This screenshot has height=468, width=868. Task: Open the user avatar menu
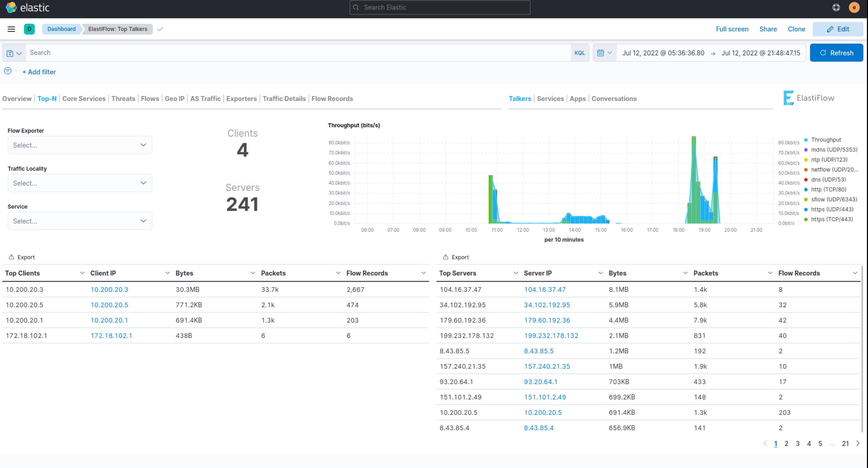tap(854, 7)
